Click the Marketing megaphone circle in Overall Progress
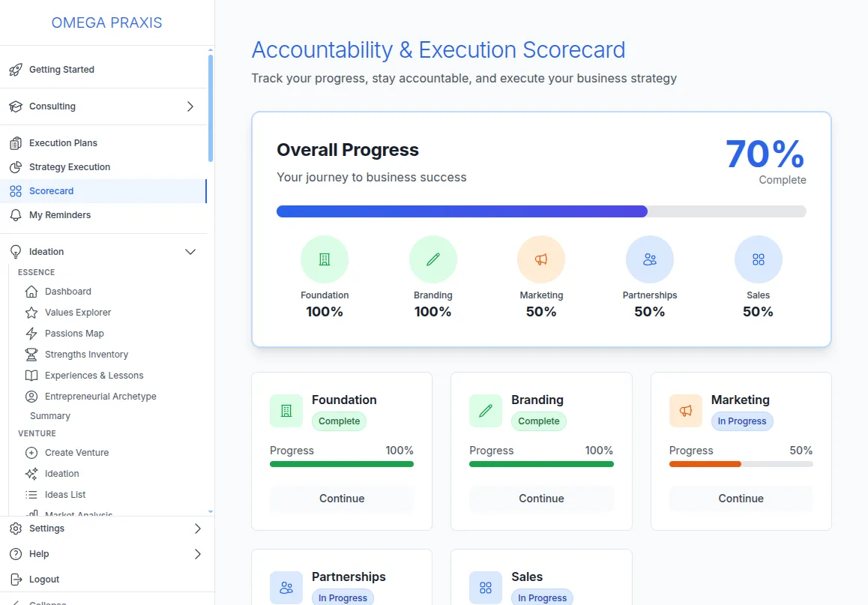Screen dimensions: 868x605 (x=541, y=259)
